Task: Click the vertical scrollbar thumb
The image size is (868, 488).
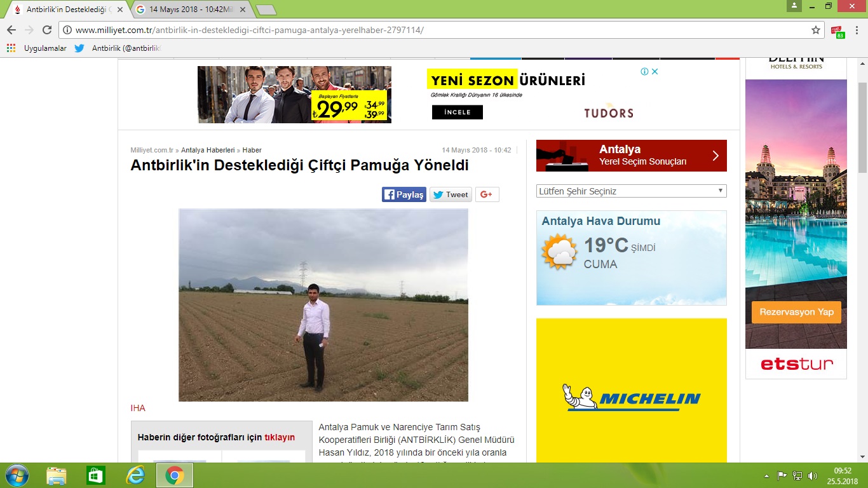Action: (x=862, y=127)
